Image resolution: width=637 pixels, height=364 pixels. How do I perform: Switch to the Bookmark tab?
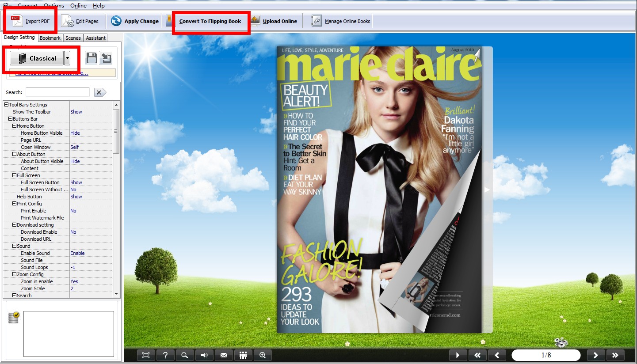point(50,38)
